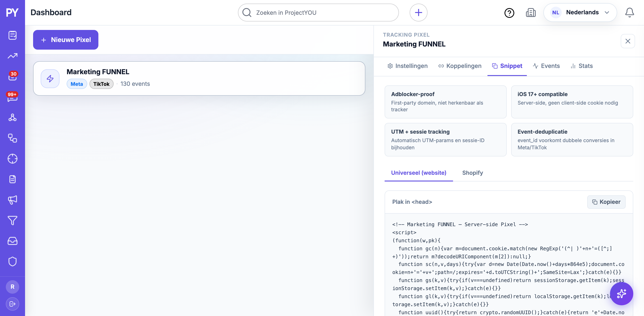
Task: Open the trending analytics sidebar icon
Action: coord(13,56)
